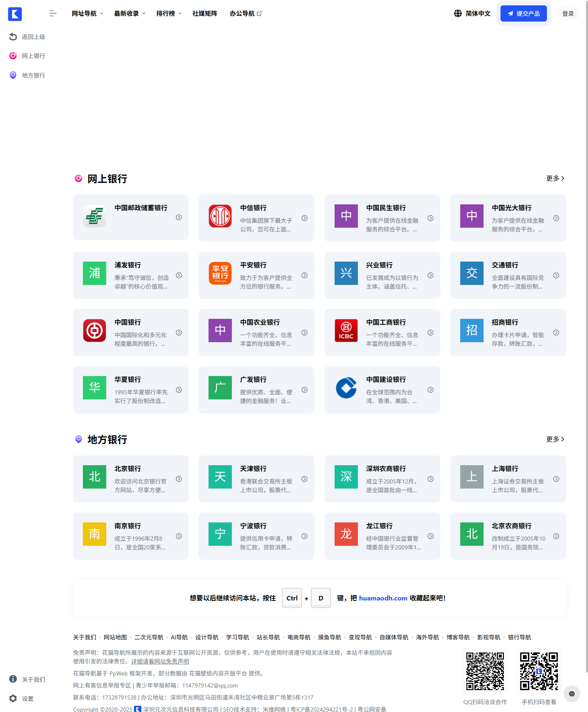This screenshot has height=712, width=588.
Task: Click the 地方银行 sidebar location icon
Action: (13, 75)
